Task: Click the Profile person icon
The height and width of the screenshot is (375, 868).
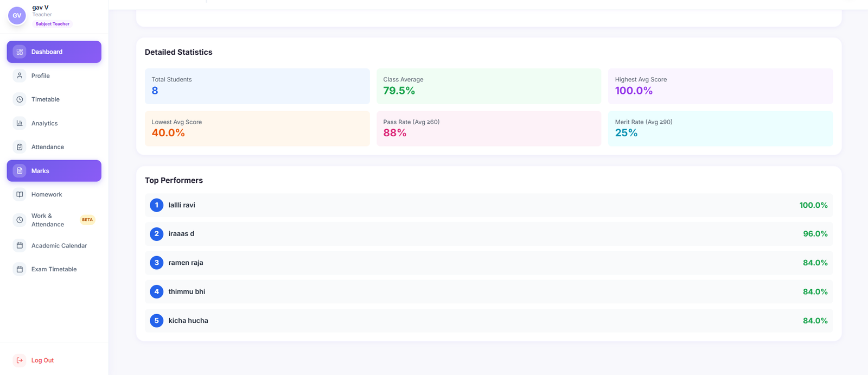Action: point(20,75)
